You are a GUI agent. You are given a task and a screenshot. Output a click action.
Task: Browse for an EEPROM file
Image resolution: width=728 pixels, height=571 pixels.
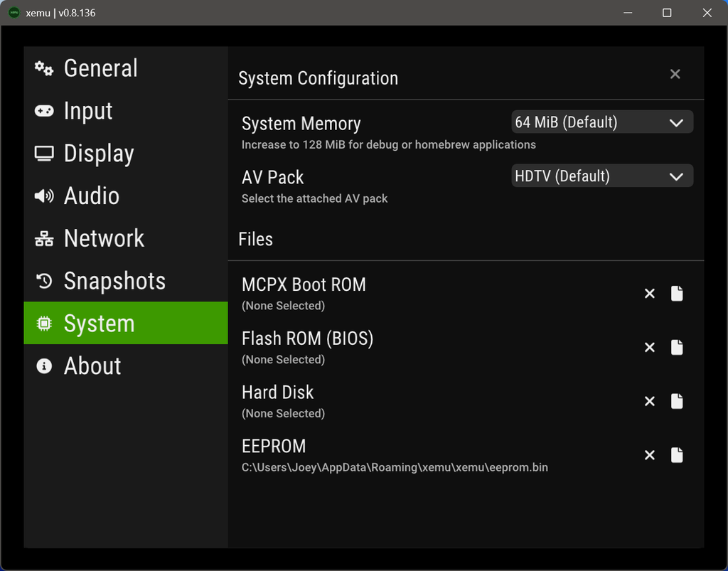[x=677, y=455]
